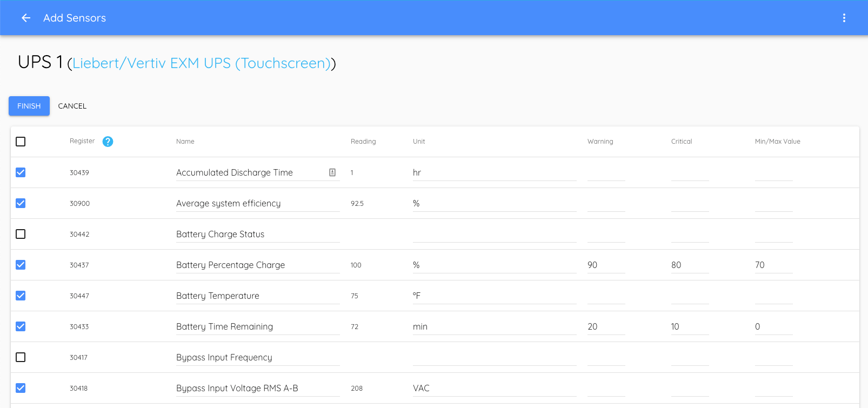
Task: Enable the Bypass Input Frequency sensor checkbox
Action: pos(21,357)
